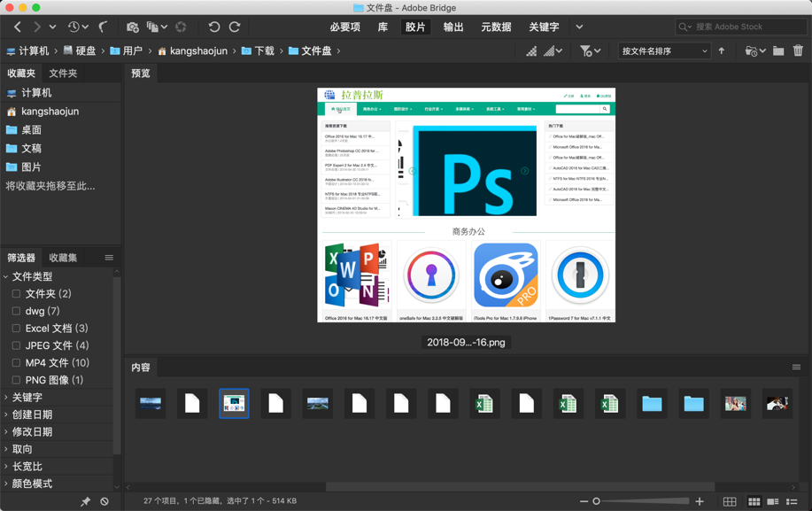Open 桌面 in the favorites list
This screenshot has width=812, height=511.
tap(31, 130)
